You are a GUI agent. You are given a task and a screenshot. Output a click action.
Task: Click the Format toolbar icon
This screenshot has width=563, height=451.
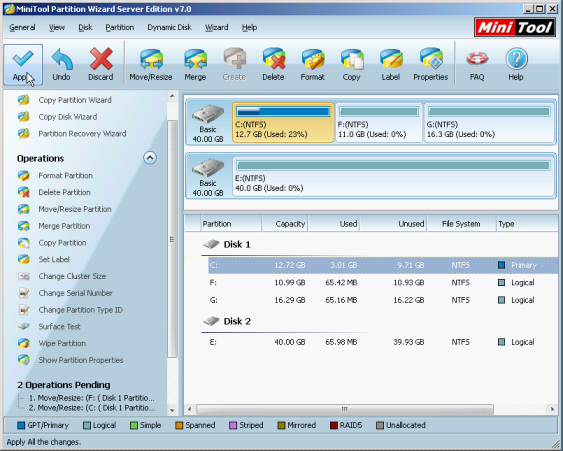[x=313, y=65]
